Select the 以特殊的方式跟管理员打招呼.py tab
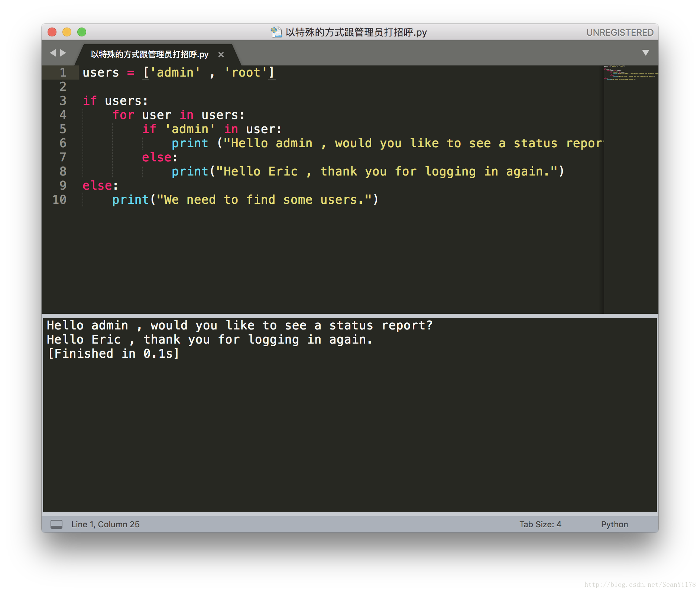Screen dimensions: 700x592 [x=150, y=55]
